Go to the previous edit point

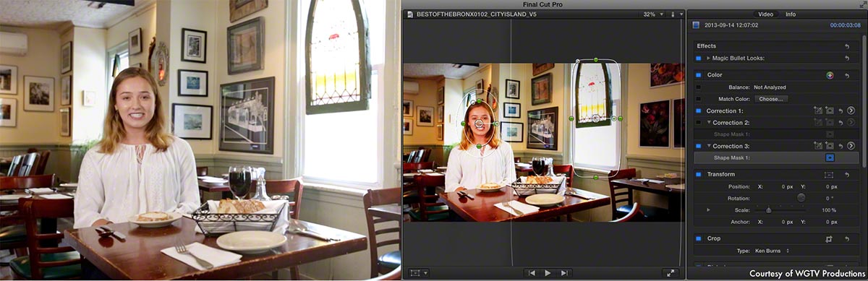coord(532,273)
